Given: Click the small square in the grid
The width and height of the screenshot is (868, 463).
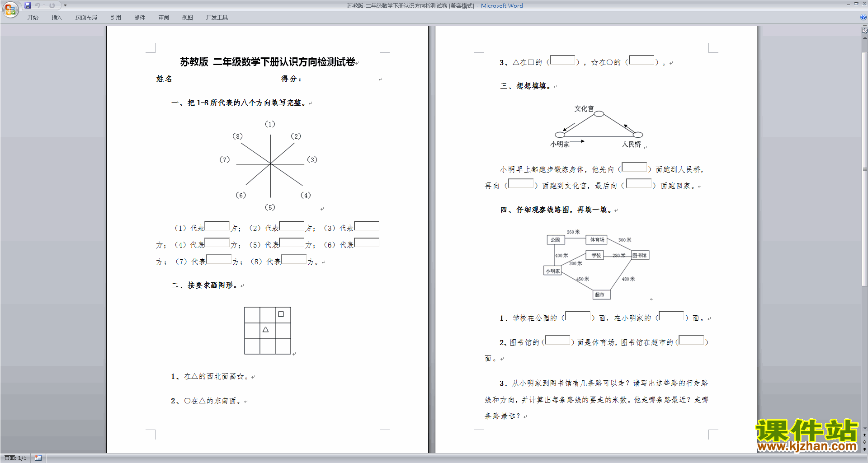Looking at the screenshot, I should [x=281, y=314].
